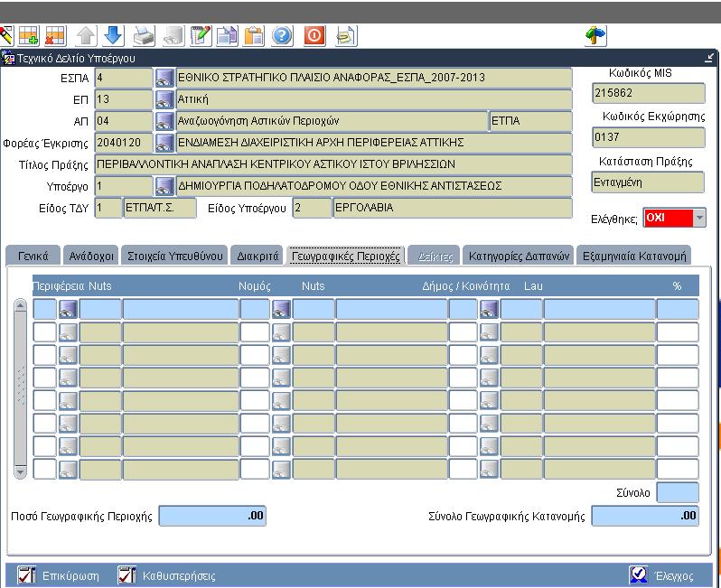The width and height of the screenshot is (721, 588).
Task: Open the Κατηγορίες Δαπανών tab
Action: point(519,256)
